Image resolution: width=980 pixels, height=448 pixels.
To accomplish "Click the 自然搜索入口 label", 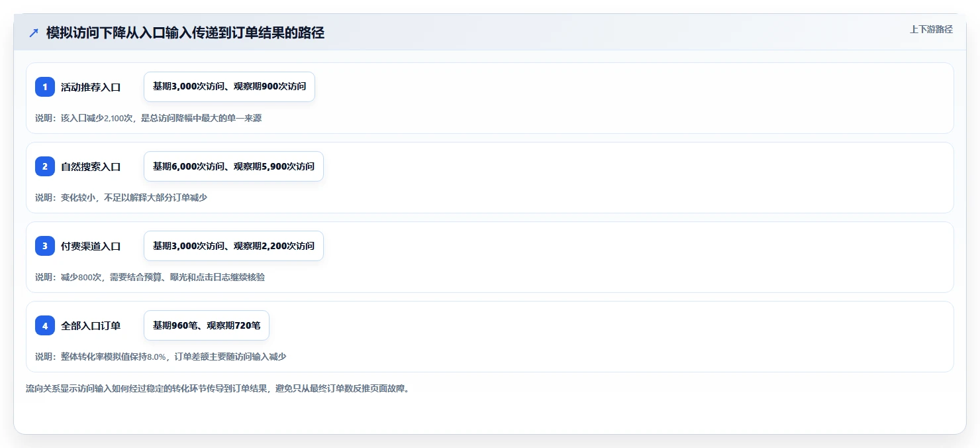I will point(91,166).
